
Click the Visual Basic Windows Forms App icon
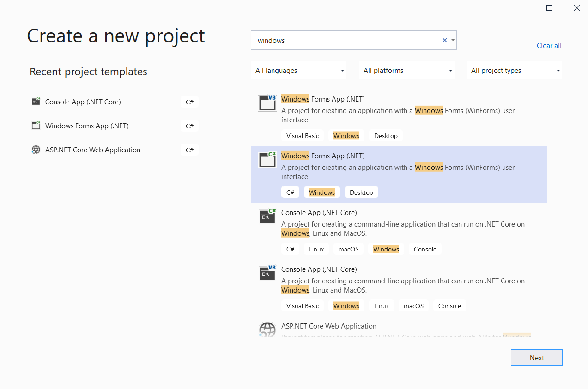[267, 103]
